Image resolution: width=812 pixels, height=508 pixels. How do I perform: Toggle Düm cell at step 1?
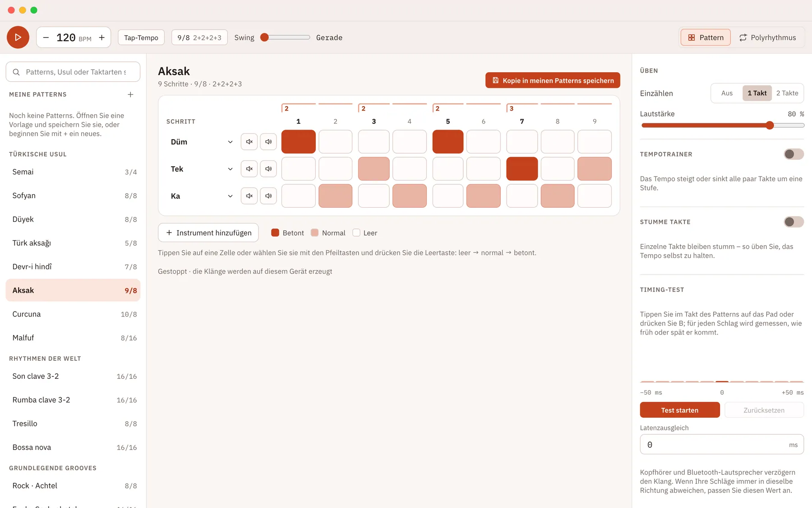pyautogui.click(x=299, y=142)
